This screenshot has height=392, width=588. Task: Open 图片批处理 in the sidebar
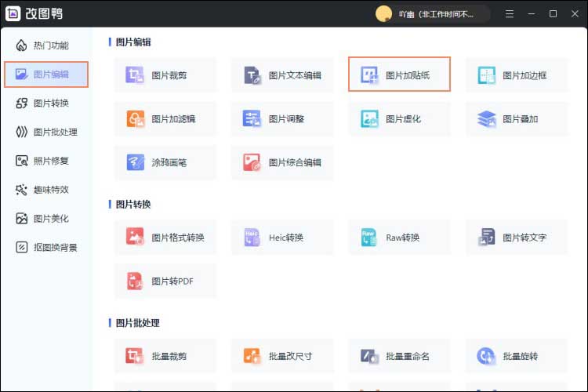46,132
